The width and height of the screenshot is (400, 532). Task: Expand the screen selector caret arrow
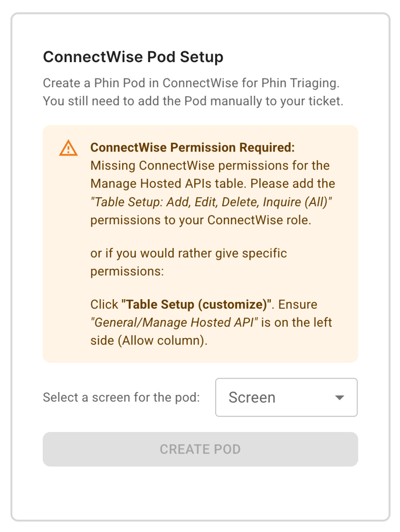pos(340,398)
